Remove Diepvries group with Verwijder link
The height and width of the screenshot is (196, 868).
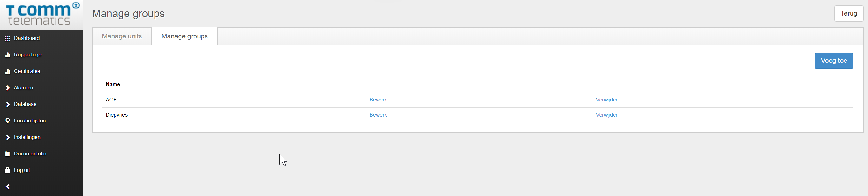pos(607,115)
